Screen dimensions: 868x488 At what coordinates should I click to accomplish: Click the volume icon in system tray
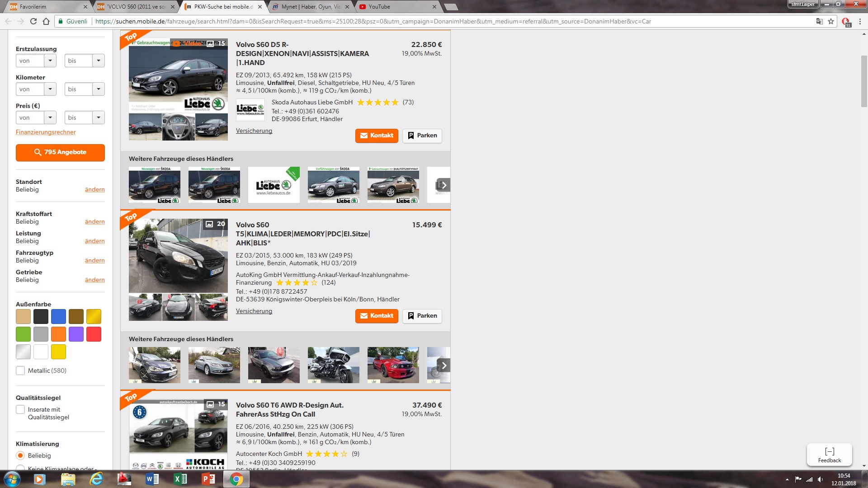tap(820, 479)
